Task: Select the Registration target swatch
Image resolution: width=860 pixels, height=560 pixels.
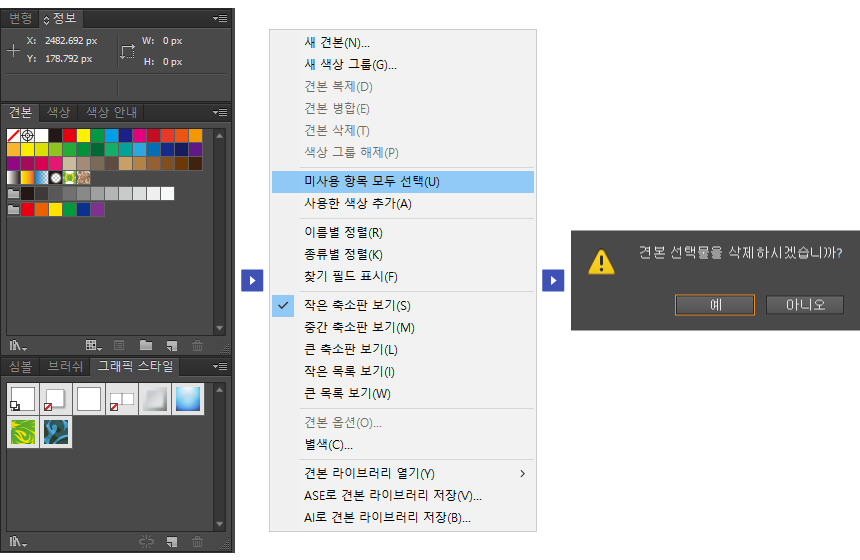Action: pyautogui.click(x=27, y=135)
